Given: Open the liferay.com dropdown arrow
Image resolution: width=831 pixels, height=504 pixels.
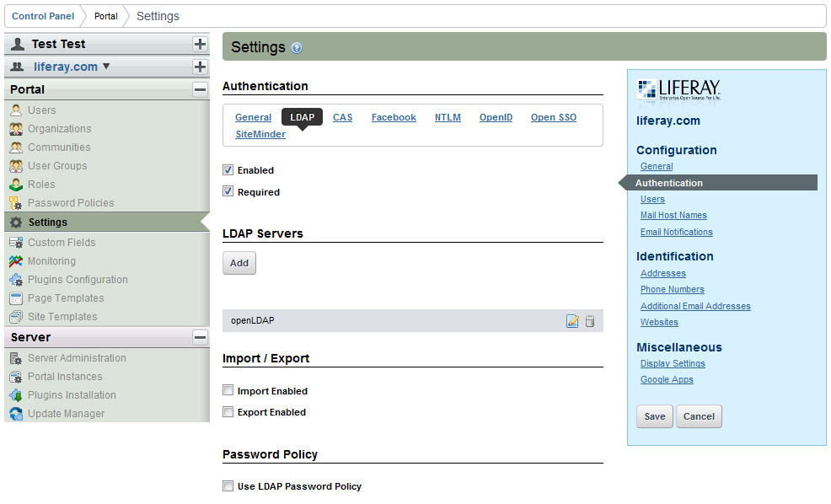Looking at the screenshot, I should [106, 67].
